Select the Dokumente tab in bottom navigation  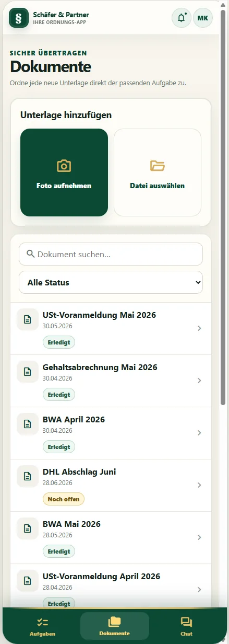(x=115, y=626)
